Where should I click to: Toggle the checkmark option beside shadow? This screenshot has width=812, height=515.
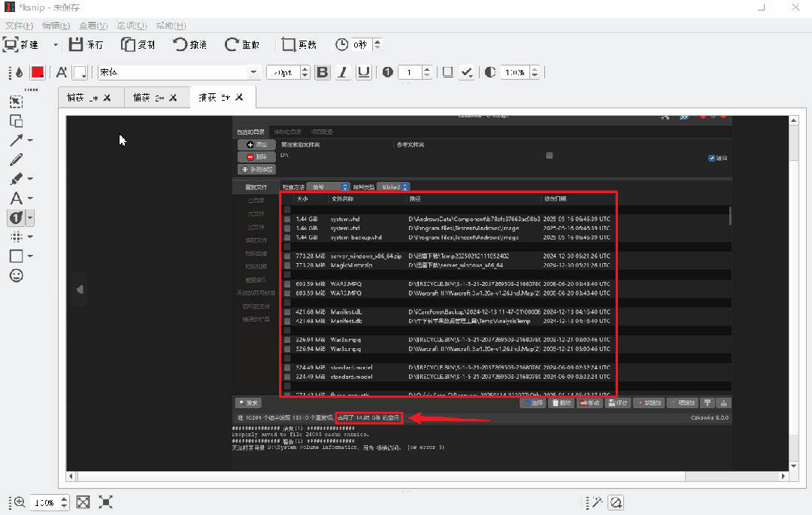click(467, 72)
